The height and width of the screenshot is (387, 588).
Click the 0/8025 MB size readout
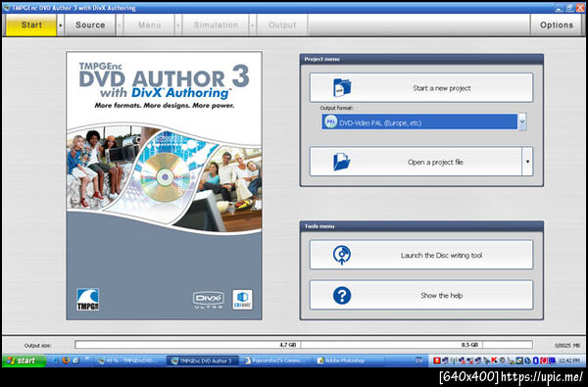coord(567,345)
